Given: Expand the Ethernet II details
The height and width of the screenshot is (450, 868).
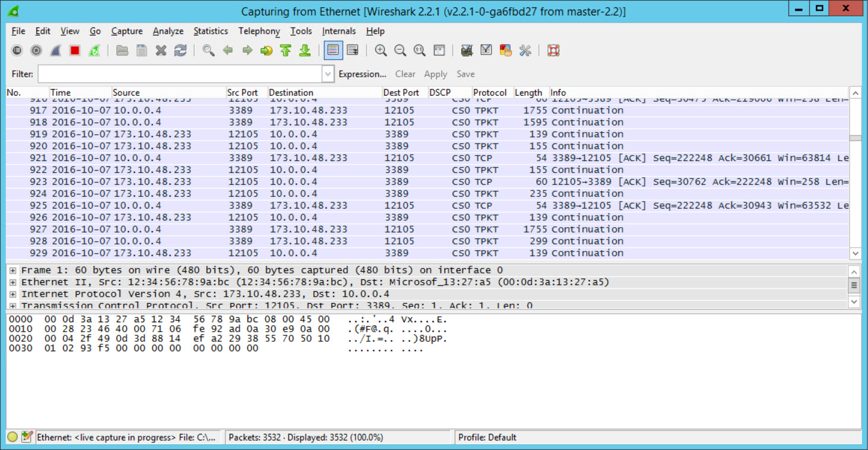Looking at the screenshot, I should pyautogui.click(x=12, y=282).
